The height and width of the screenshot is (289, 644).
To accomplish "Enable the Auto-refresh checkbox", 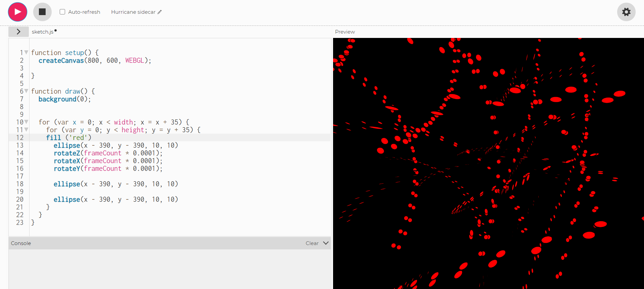I will (x=62, y=12).
